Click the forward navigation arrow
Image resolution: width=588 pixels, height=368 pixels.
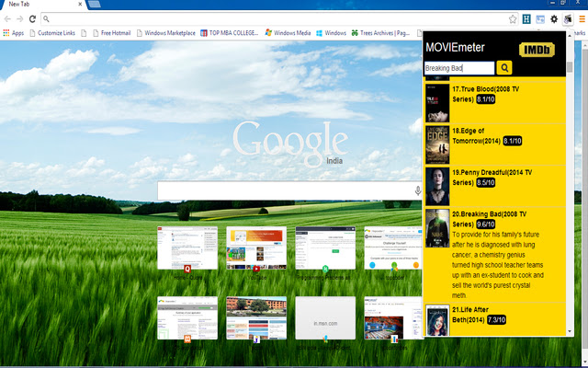[20, 18]
